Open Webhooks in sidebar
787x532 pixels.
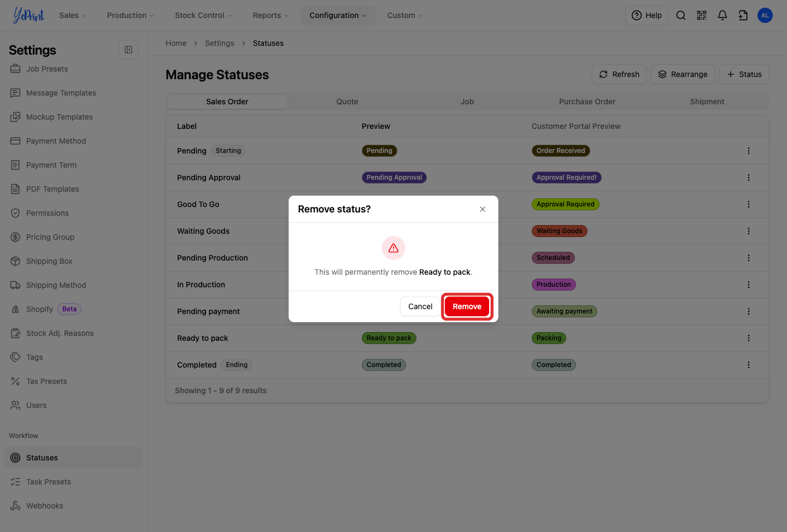point(73,506)
